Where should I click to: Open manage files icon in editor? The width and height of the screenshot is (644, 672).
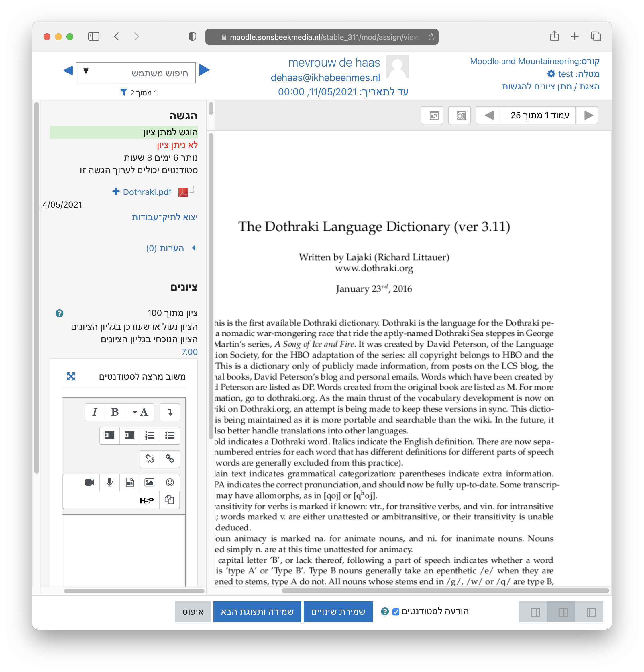[x=170, y=500]
